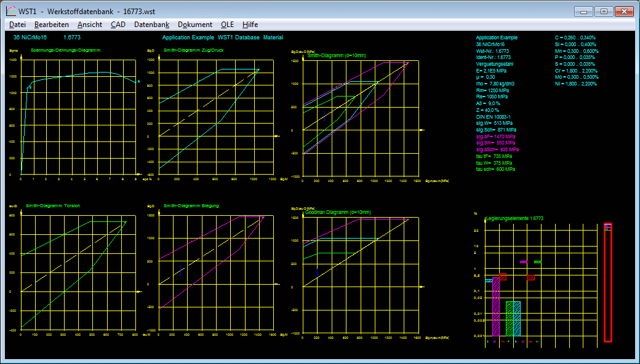The width and height of the screenshot is (640, 364).
Task: Open the OLE menu
Action: tap(227, 25)
